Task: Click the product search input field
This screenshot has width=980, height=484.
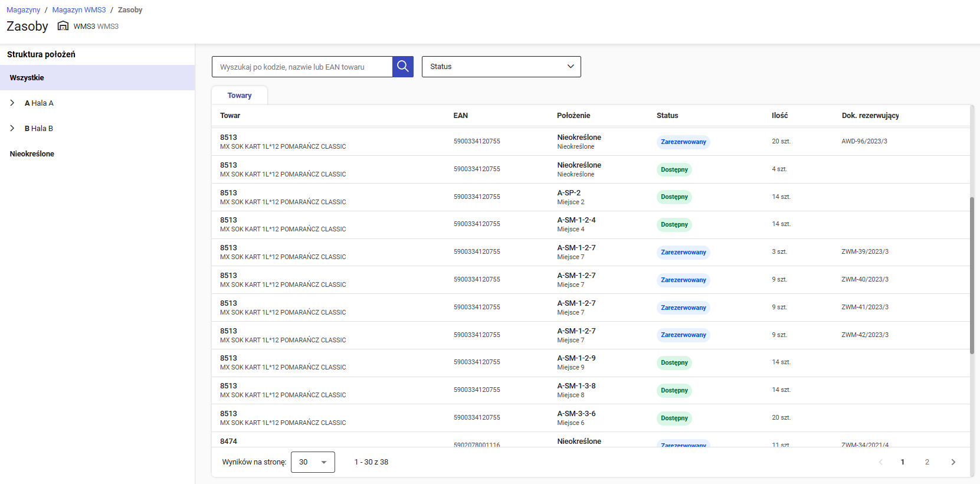Action: click(x=302, y=67)
